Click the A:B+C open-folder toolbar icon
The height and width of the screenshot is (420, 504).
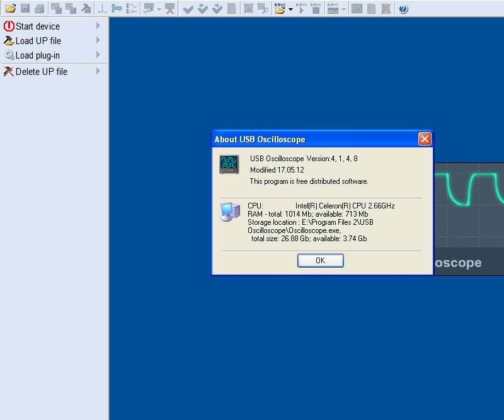coord(280,8)
